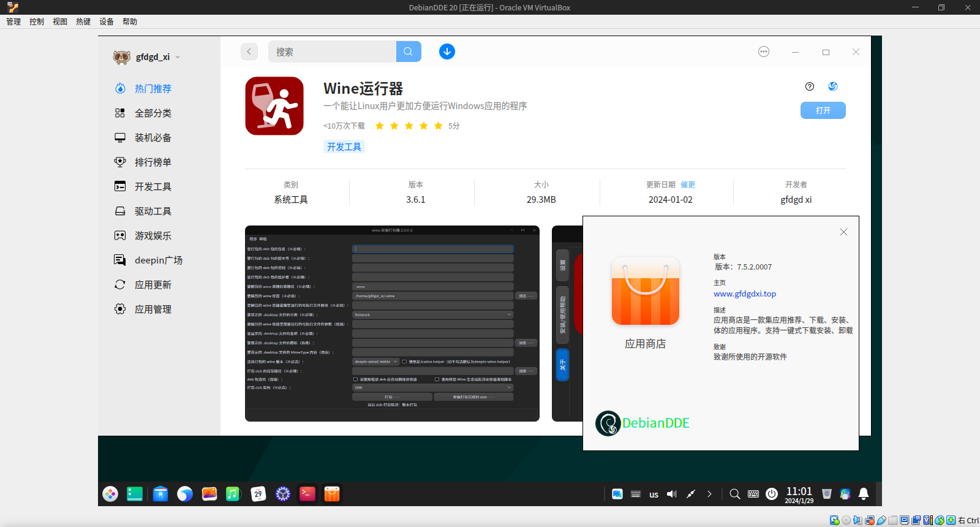Viewport: 980px width, 527px height.
Task: Click the green multitasking view dock icon
Action: click(135, 494)
